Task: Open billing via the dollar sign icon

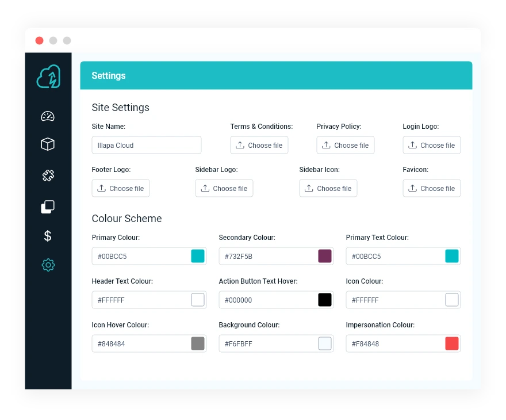Action: point(48,236)
